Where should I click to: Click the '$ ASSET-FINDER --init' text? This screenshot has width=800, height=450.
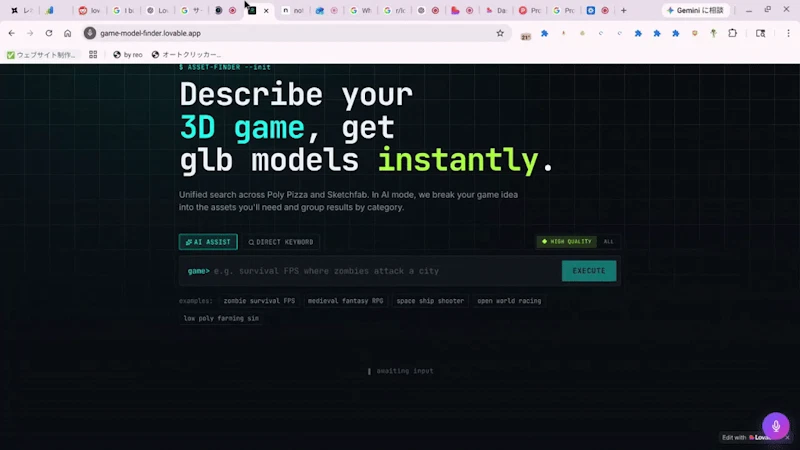[x=224, y=67]
